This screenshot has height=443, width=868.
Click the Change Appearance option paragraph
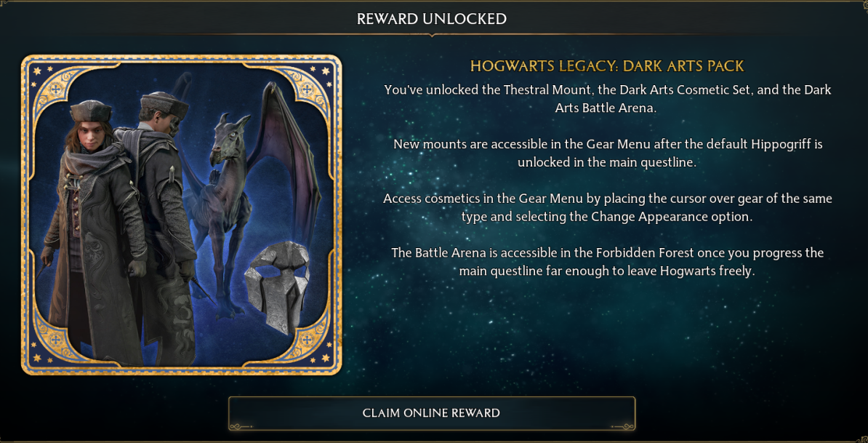click(x=607, y=207)
